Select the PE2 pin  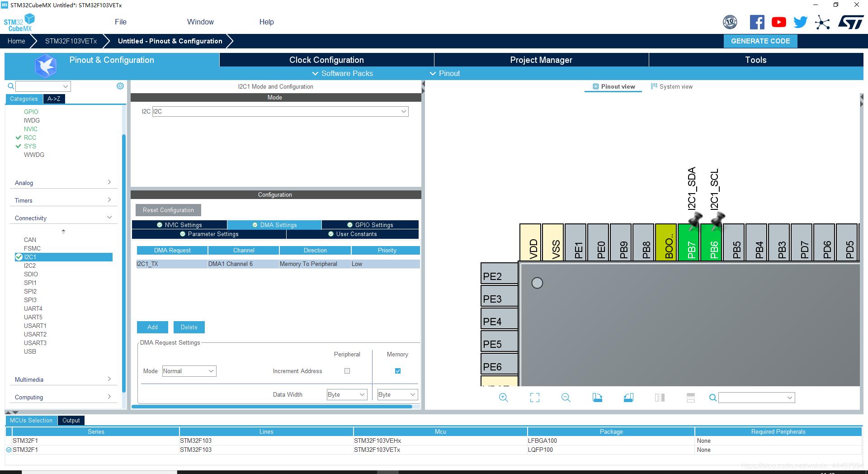[x=499, y=273]
